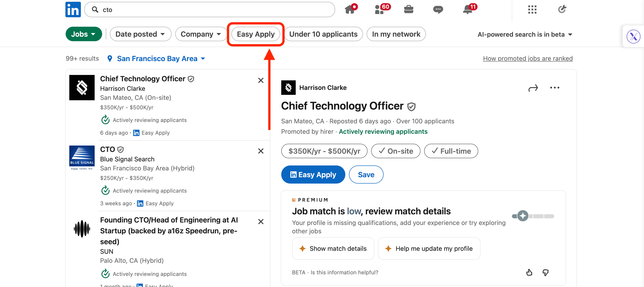Screen dimensions: 644x287
Task: Click the blue Easy Apply button
Action: click(x=313, y=175)
